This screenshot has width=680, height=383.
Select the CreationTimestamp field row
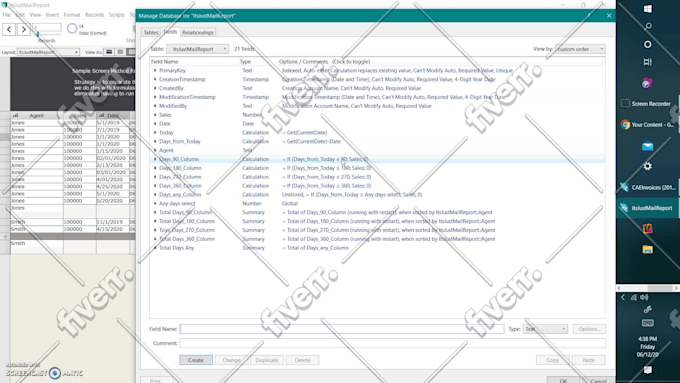pyautogui.click(x=377, y=79)
